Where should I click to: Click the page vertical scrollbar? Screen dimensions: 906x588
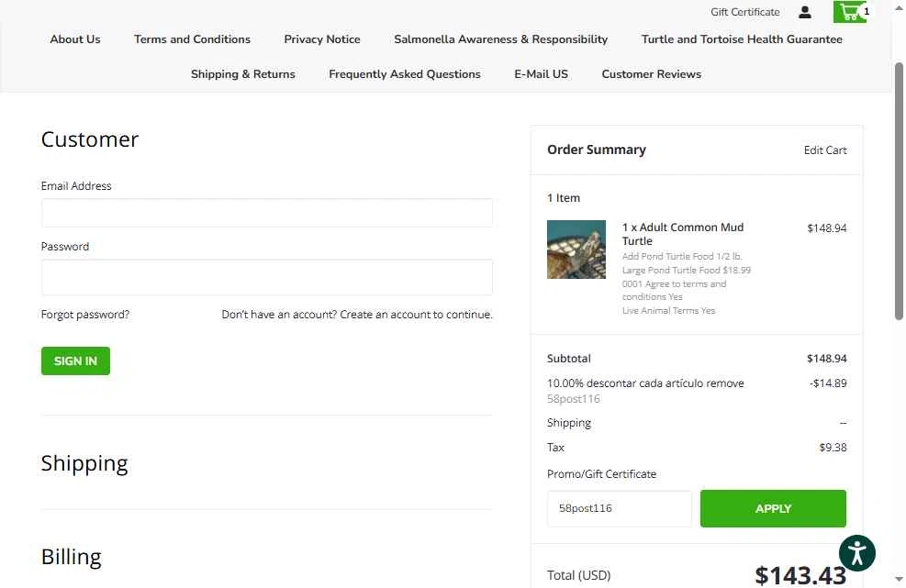899,191
